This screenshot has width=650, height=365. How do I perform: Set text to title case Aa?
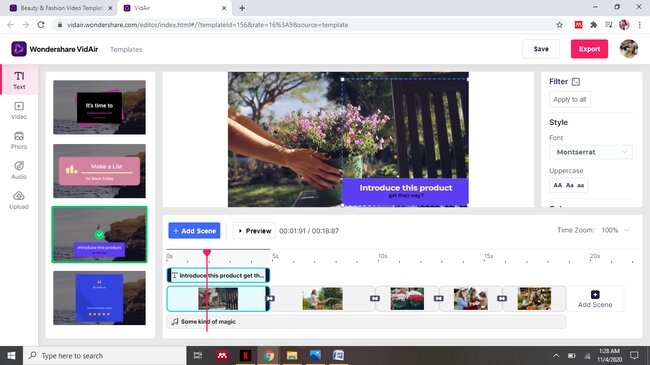[570, 185]
